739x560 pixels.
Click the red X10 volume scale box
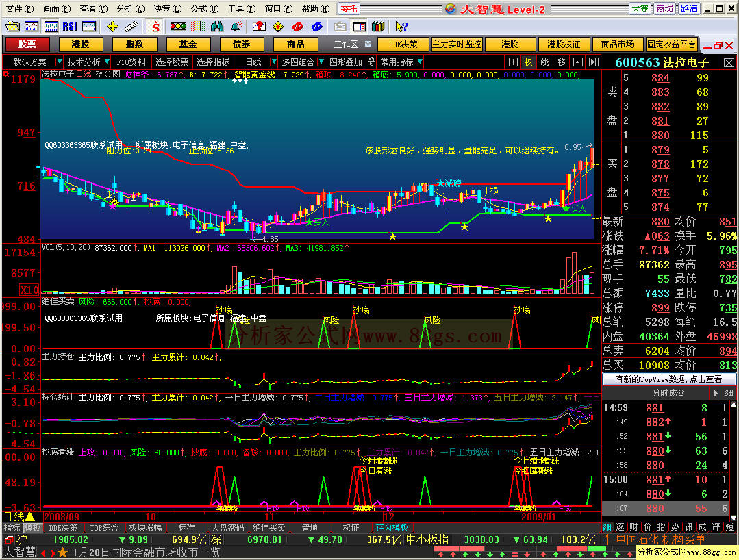click(x=29, y=290)
